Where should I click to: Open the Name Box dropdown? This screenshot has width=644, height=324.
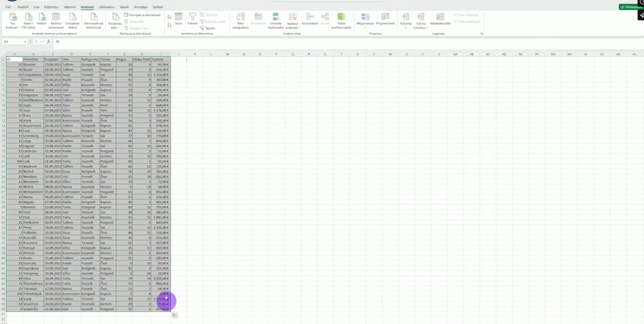(x=25, y=42)
